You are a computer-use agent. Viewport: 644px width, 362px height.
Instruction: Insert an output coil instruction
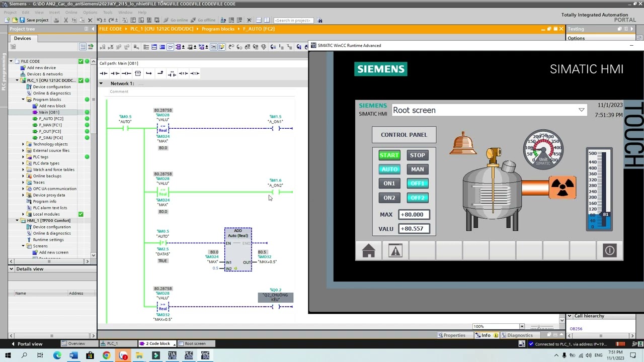coord(126,73)
